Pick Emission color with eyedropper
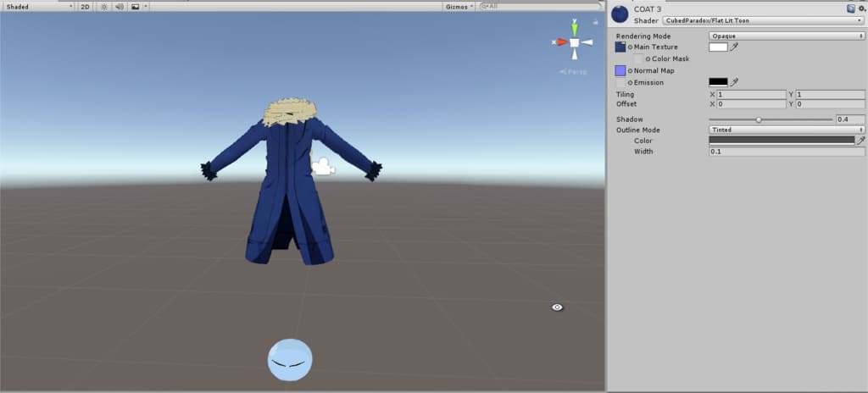 pyautogui.click(x=734, y=82)
